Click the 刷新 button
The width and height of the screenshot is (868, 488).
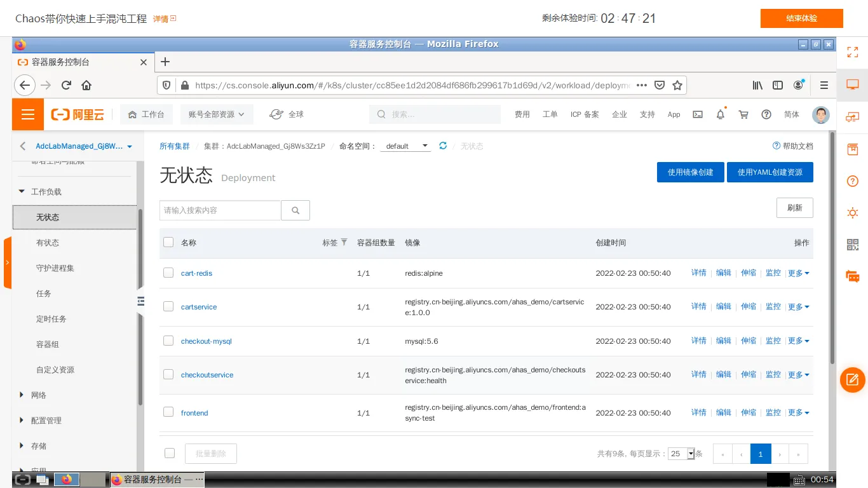(795, 208)
